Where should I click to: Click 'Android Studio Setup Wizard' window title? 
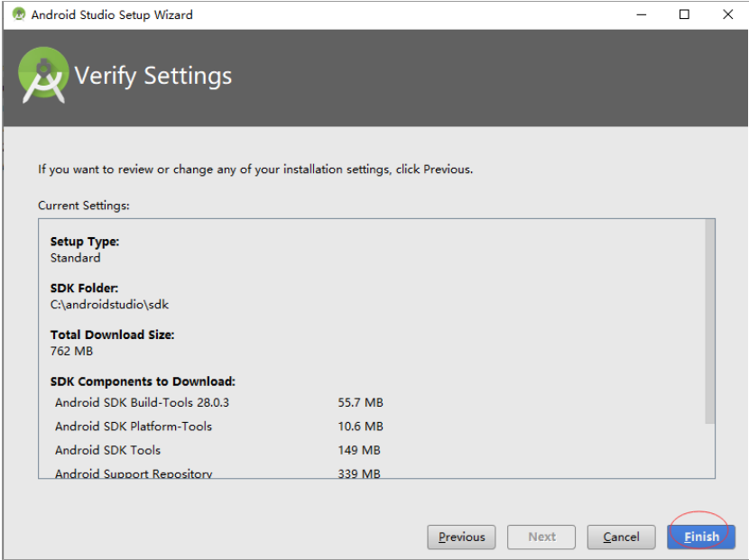(x=112, y=14)
